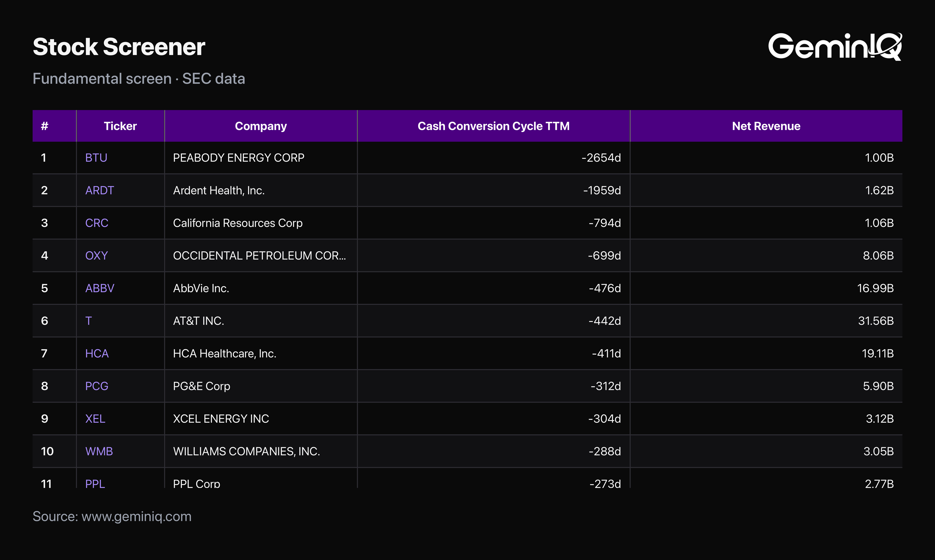
Task: Sort by the Company column header
Action: 261,126
